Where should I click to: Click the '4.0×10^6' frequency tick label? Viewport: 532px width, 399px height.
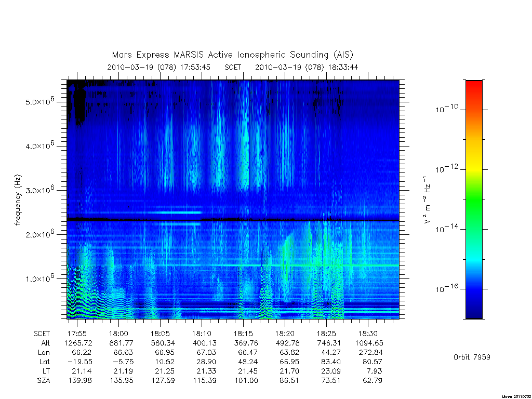[39, 145]
